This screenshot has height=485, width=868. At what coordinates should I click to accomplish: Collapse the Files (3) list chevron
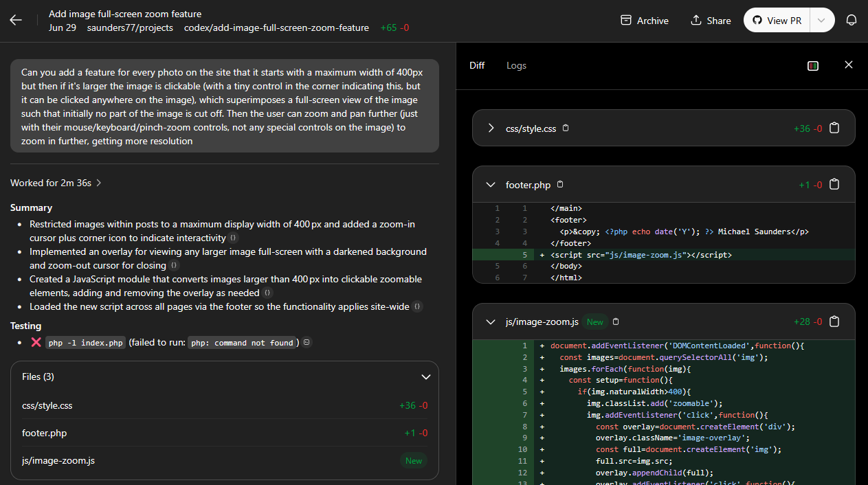coord(426,376)
